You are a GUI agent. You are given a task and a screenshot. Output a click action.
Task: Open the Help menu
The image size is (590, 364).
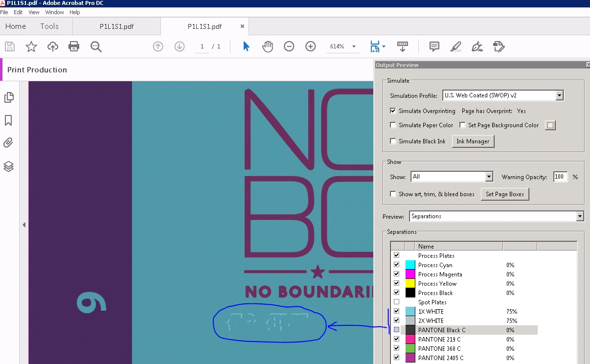(74, 12)
